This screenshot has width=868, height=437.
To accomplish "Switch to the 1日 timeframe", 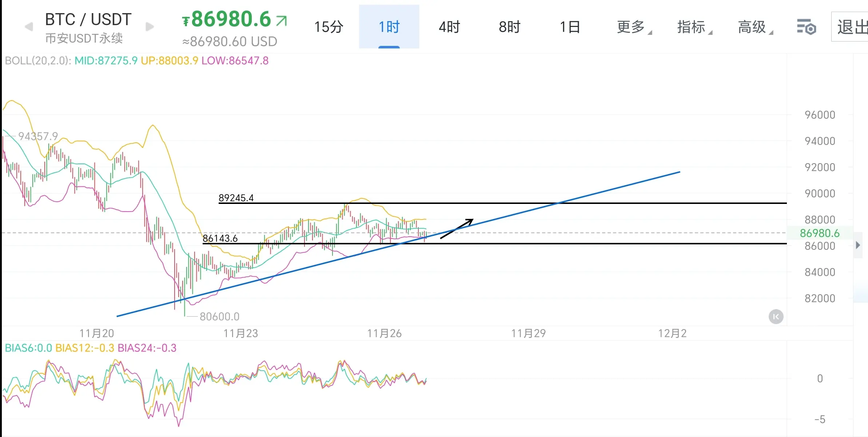I will (570, 27).
